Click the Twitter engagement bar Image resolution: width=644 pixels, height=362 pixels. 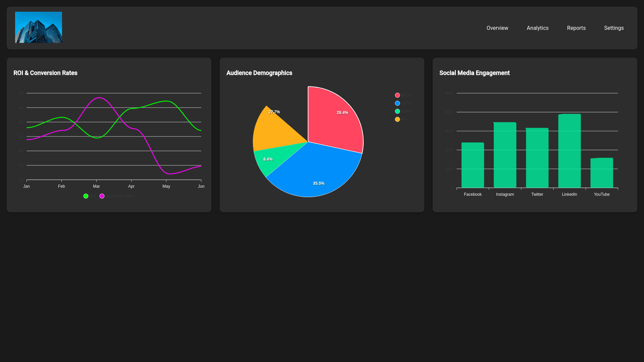(537, 158)
